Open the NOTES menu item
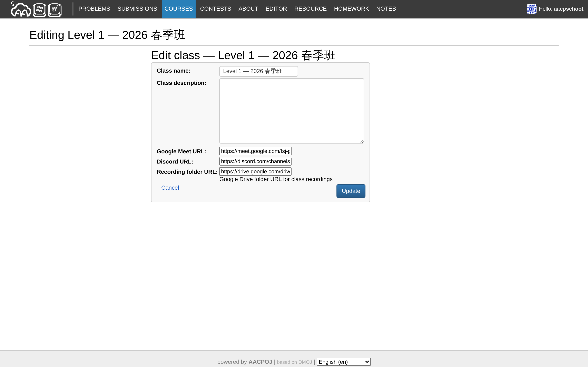 [x=386, y=9]
